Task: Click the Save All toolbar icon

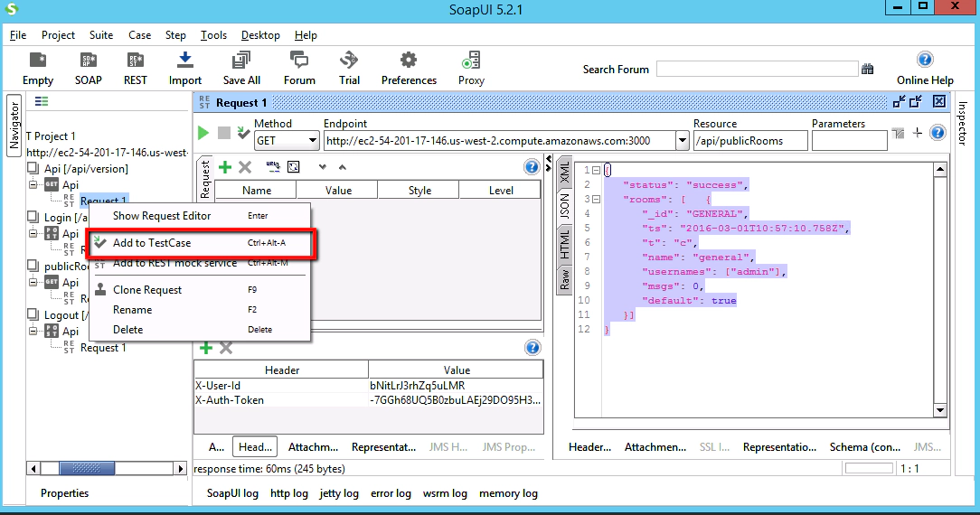Action: 241,69
